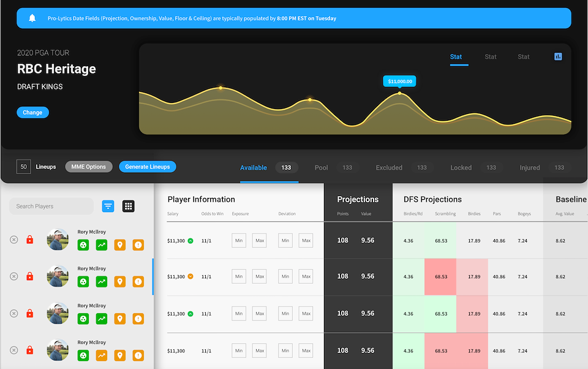Click the lineups count field showing 50
Image resolution: width=588 pixels, height=369 pixels.
click(24, 167)
